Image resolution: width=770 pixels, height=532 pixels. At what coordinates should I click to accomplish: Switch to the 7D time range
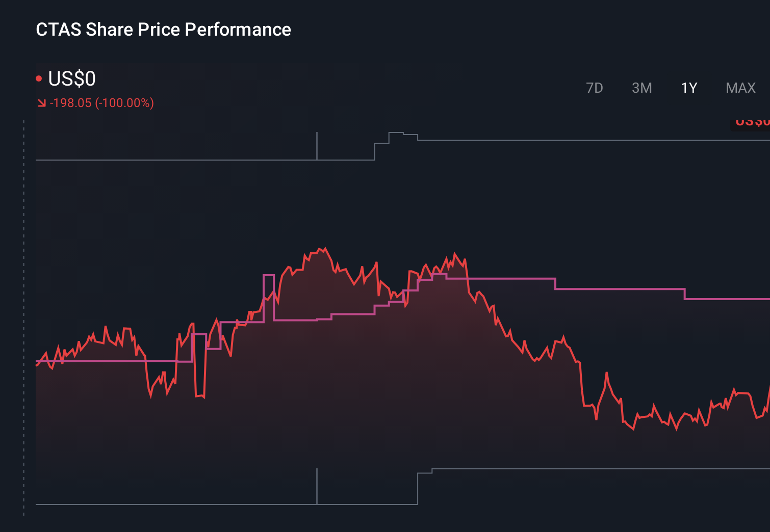[595, 88]
